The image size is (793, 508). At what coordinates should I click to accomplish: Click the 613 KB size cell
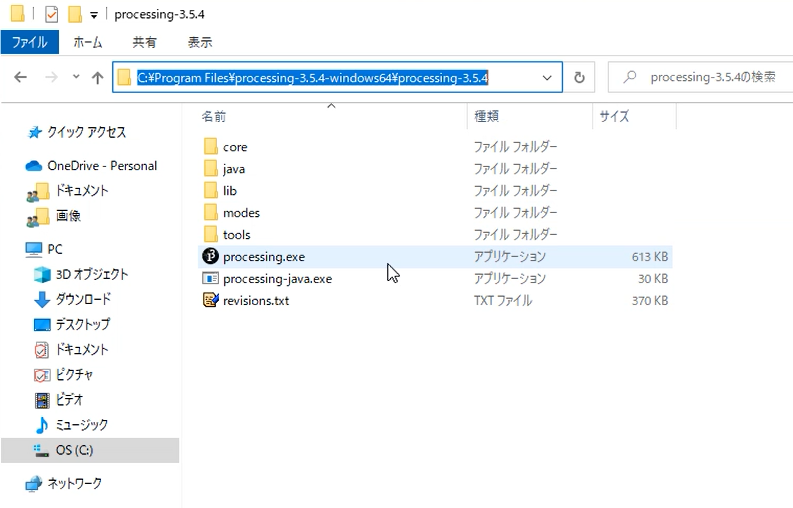tap(649, 257)
